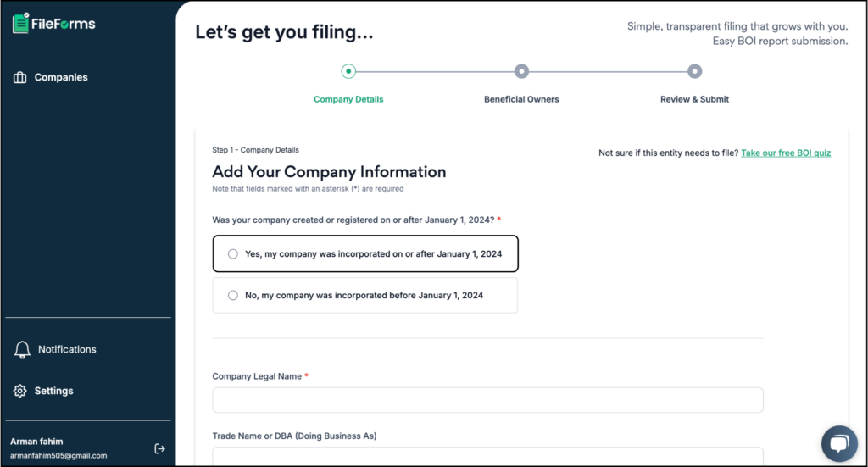
Task: Open Notifications in the sidebar
Action: (67, 350)
